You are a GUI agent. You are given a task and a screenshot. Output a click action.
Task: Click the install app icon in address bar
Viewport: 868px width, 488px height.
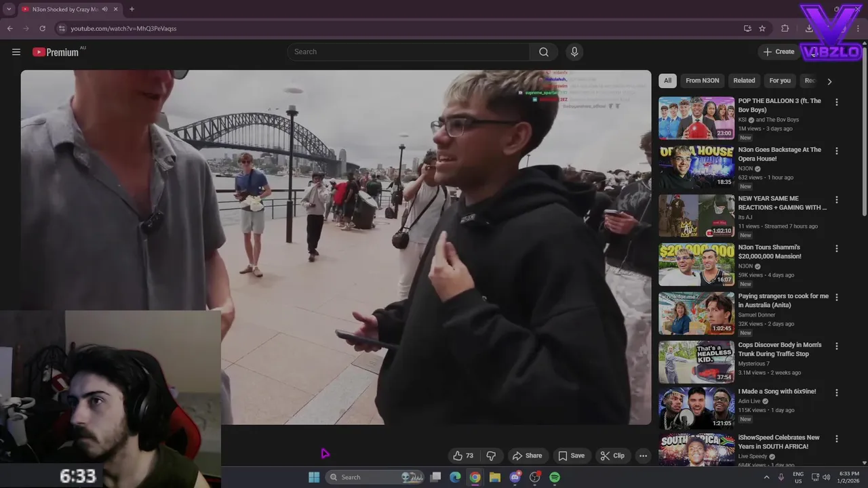[747, 28]
